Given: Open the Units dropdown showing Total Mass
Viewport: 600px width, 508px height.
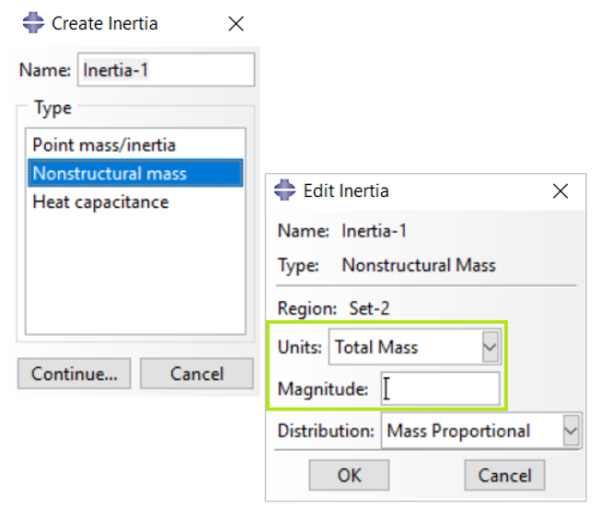Looking at the screenshot, I should (x=415, y=347).
